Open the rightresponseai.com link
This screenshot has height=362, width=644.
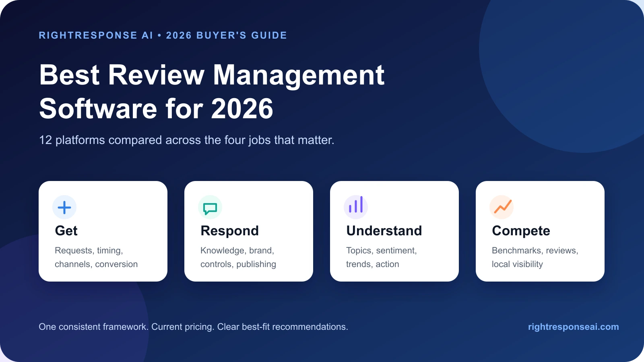click(x=573, y=327)
